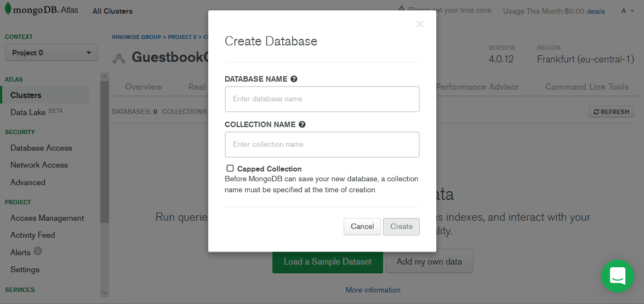Open the Intercom chat bubble
Screen dimensions: 644x304
[x=617, y=276]
